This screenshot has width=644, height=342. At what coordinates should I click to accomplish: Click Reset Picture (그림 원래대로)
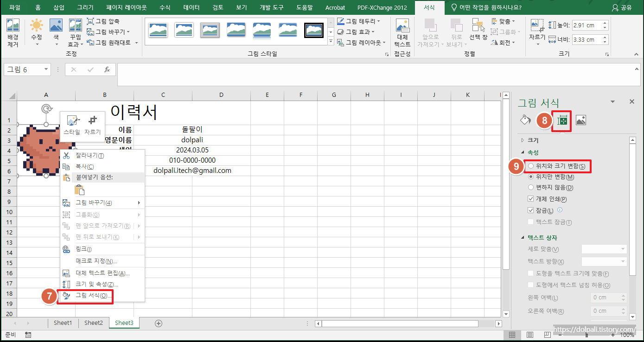pos(113,43)
